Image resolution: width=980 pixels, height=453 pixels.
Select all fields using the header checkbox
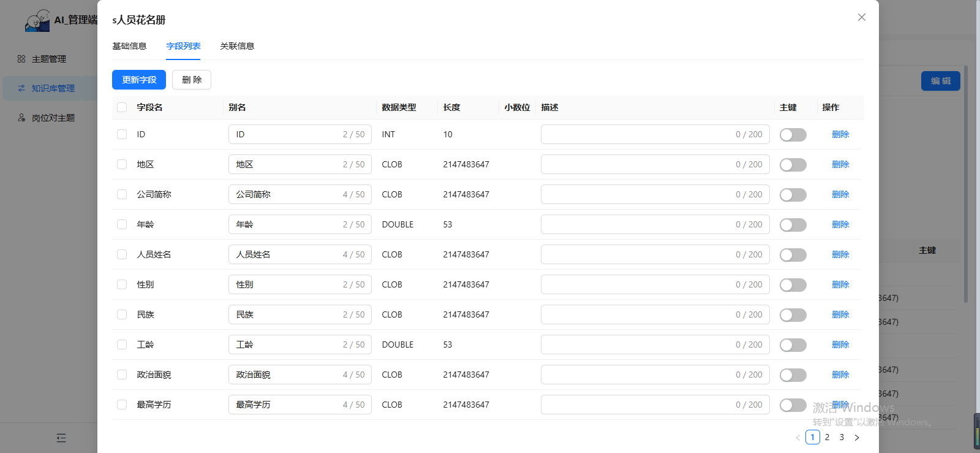click(x=122, y=107)
